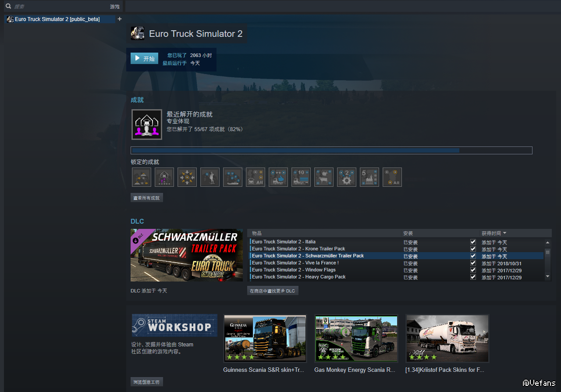Select 'Euro Truck Simulator 2 - Heavy Cargo Pack' row
The image size is (561, 392).
tap(397, 277)
